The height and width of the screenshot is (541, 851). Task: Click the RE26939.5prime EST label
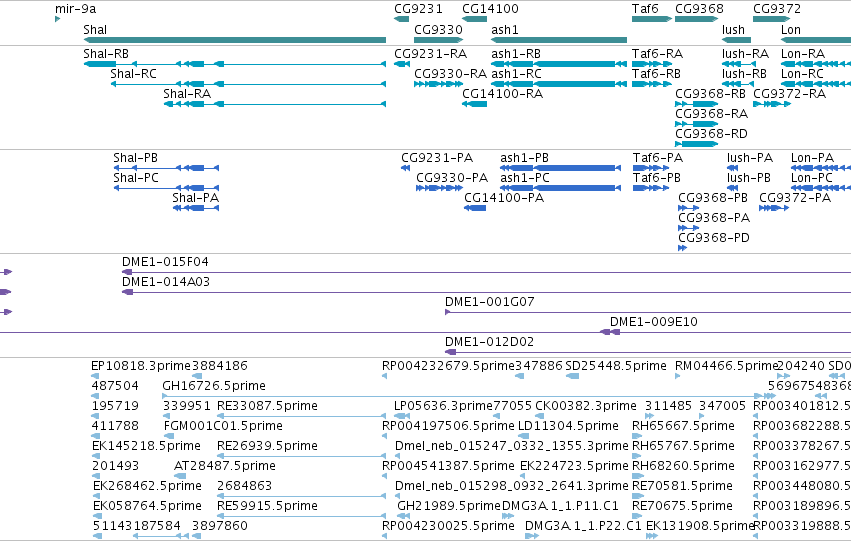pyautogui.click(x=267, y=446)
